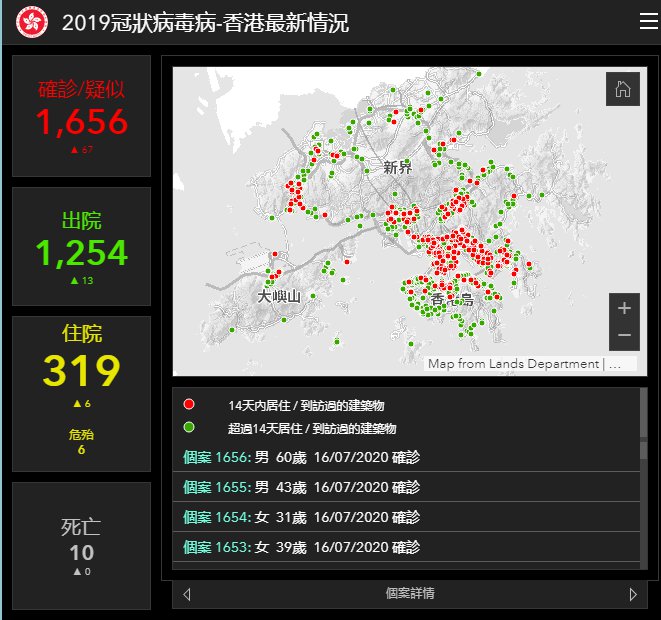Open the hamburger menu at top right
This screenshot has width=661, height=620.
648,21
